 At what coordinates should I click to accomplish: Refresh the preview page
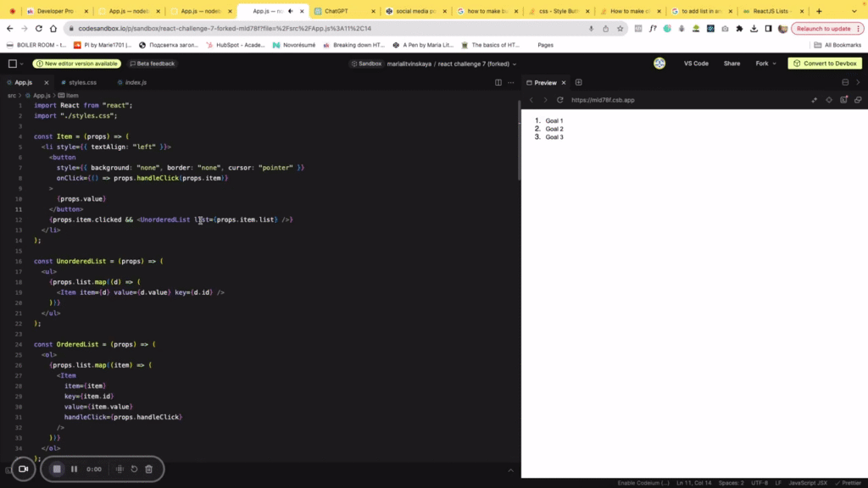click(559, 100)
